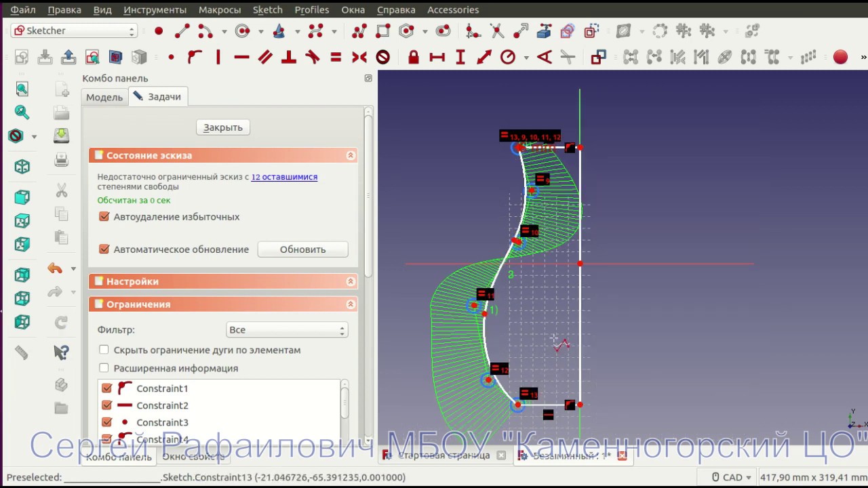The height and width of the screenshot is (488, 868).
Task: Apply Vertical Distance constraint
Action: pos(460,58)
